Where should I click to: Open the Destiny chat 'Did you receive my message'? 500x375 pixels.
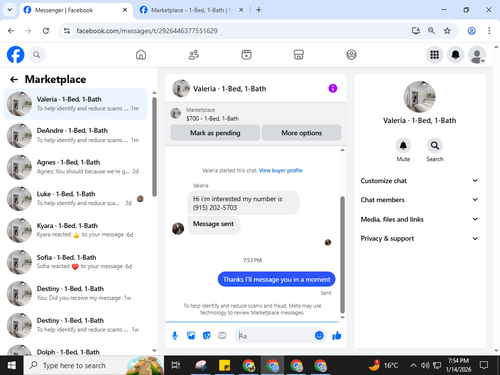75,293
